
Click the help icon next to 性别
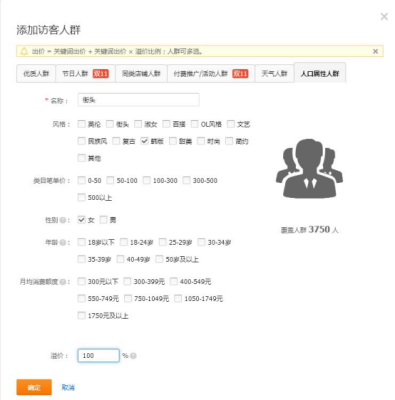coord(62,220)
